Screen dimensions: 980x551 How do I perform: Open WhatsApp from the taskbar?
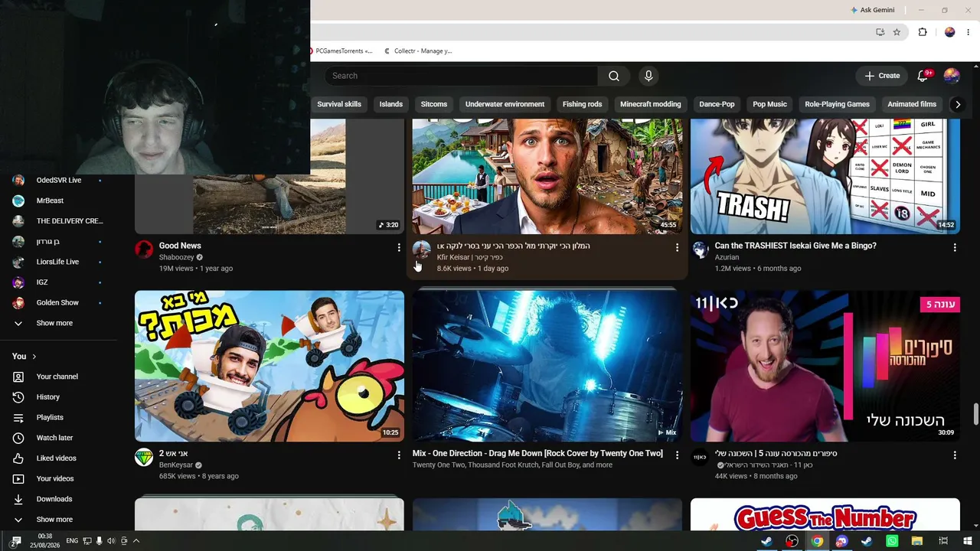click(892, 541)
